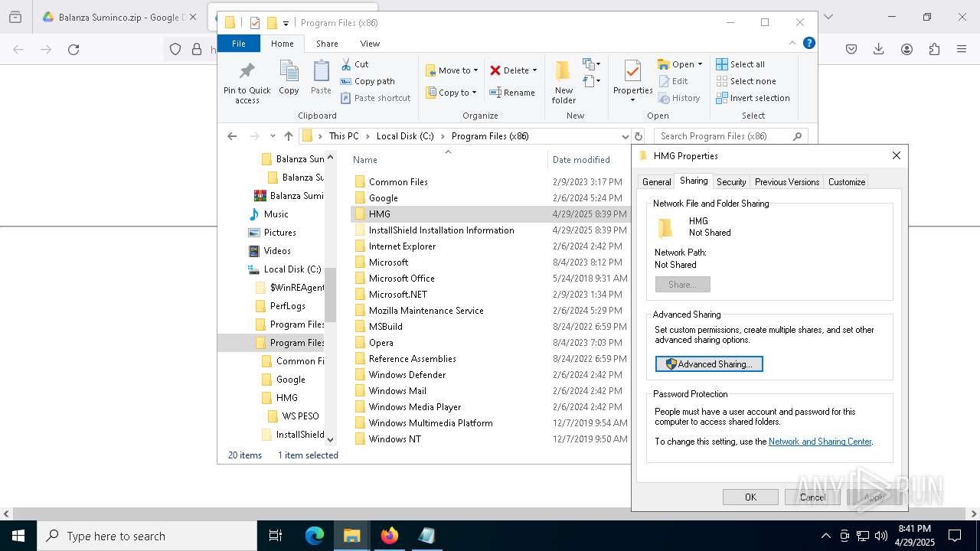
Task: Select InstallShield Installation Information folder
Action: point(490,230)
